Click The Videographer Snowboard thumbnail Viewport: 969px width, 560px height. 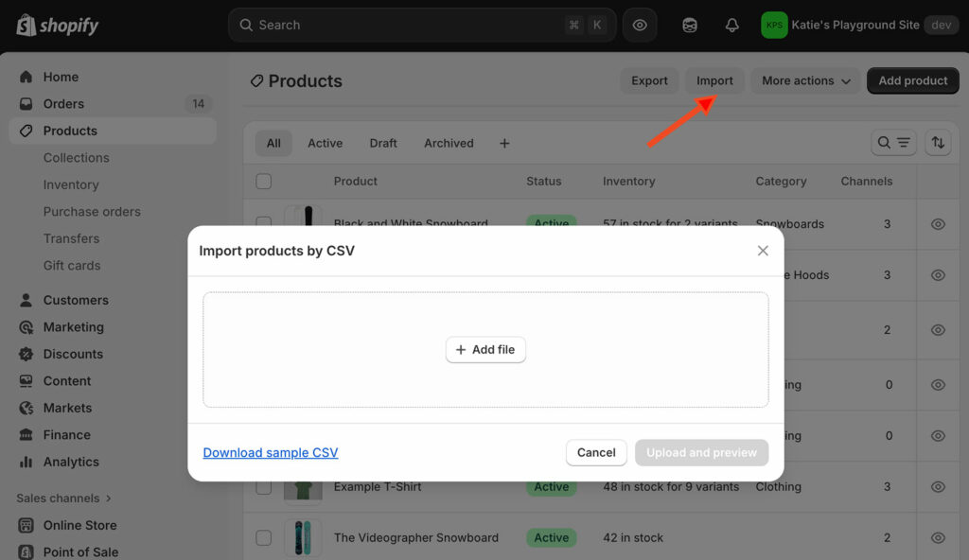point(303,537)
